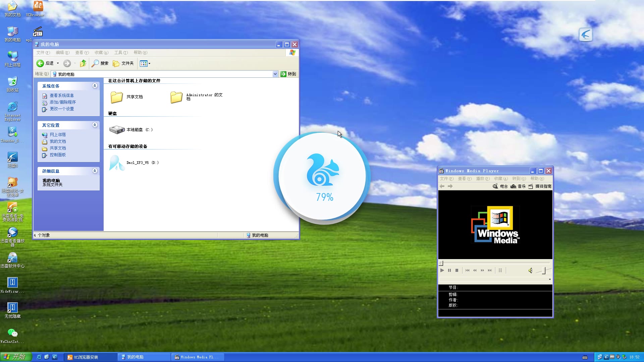Click the Up folder icon in Explorer toolbar
Image resolution: width=644 pixels, height=362 pixels.
[83, 63]
